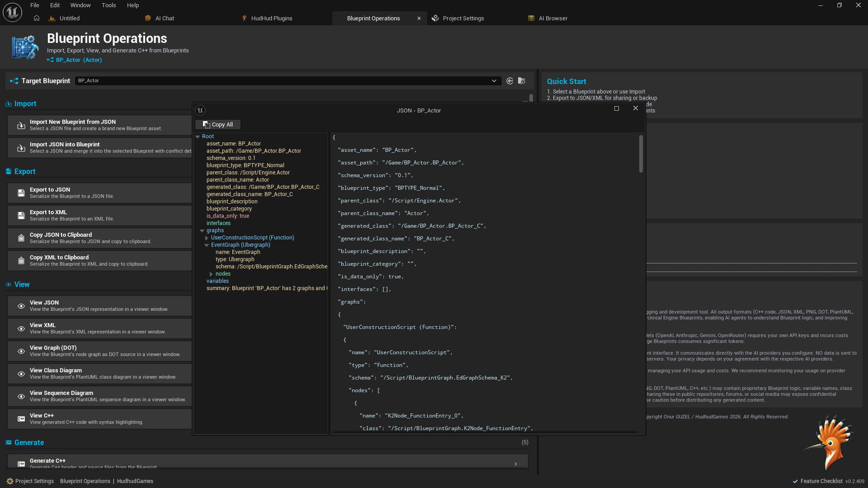Click the View C++ code icon
868x488 pixels.
21,419
